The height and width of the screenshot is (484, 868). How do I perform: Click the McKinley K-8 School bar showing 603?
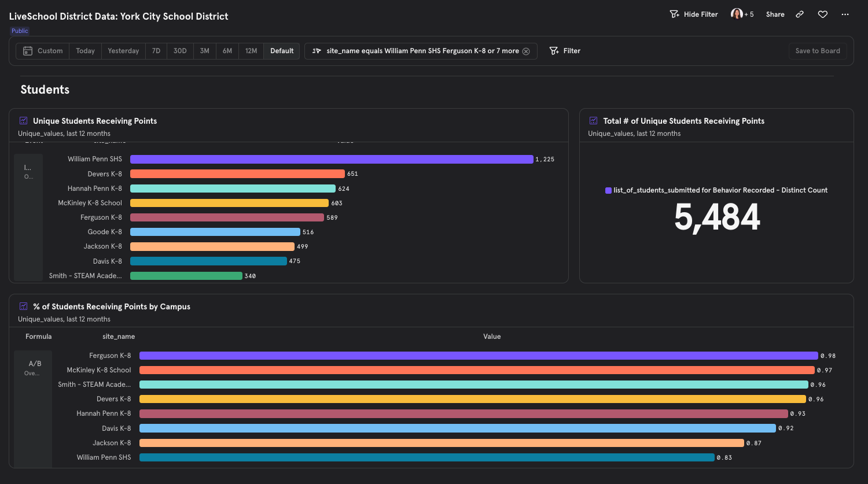229,203
